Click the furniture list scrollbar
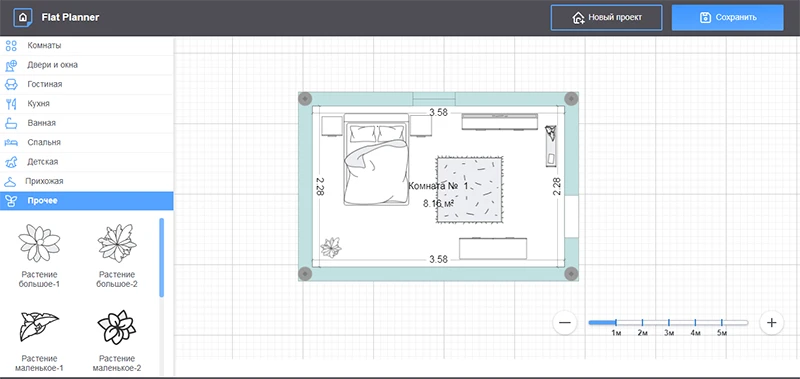800x379 pixels. pyautogui.click(x=162, y=258)
